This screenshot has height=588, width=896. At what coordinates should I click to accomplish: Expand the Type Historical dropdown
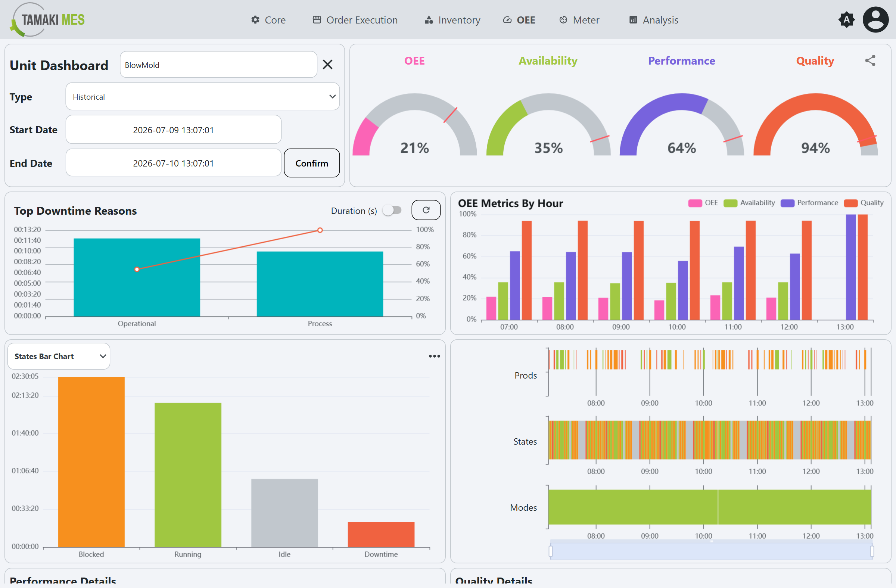pyautogui.click(x=203, y=97)
